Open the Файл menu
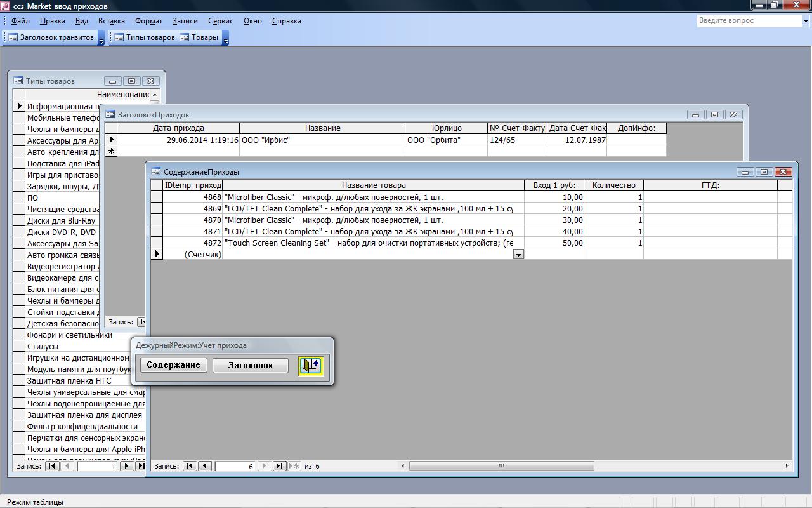Screen dimensions: 812x508 pos(20,21)
